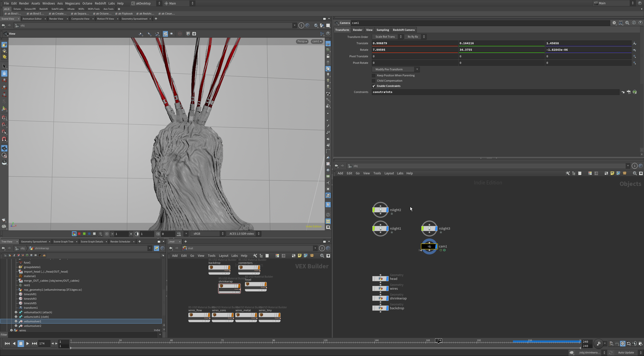Open the cam1 camera menu in viewport
This screenshot has width=644, height=356.
click(317, 41)
